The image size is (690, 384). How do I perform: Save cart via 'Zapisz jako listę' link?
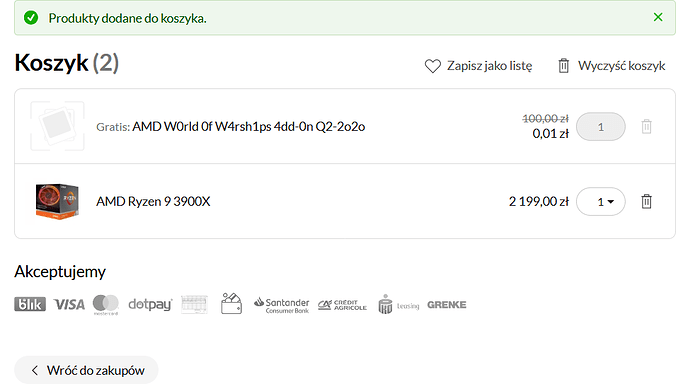(489, 66)
